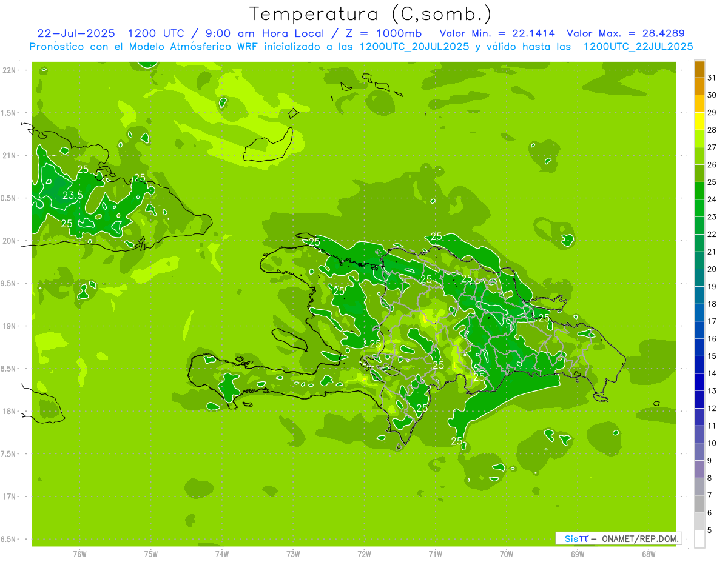This screenshot has height=562, width=728.
Task: Click legend value "12"
Action: click(x=712, y=408)
